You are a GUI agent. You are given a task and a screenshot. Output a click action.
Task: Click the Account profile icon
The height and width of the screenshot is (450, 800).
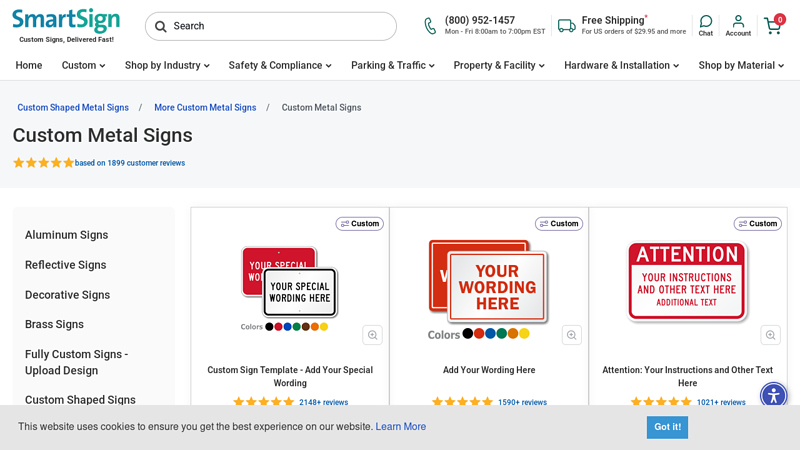738,26
